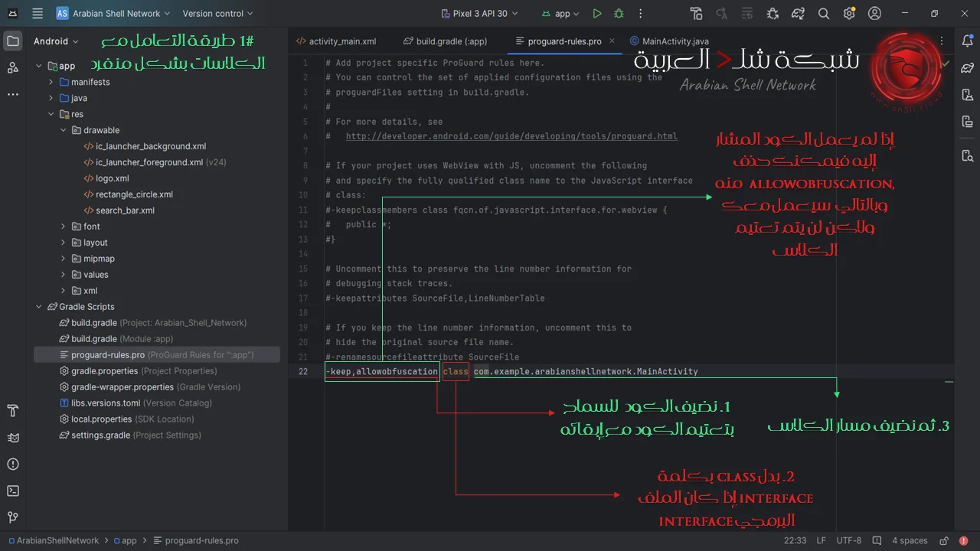980x551 pixels.
Task: Expand the xml folder
Action: [64, 291]
